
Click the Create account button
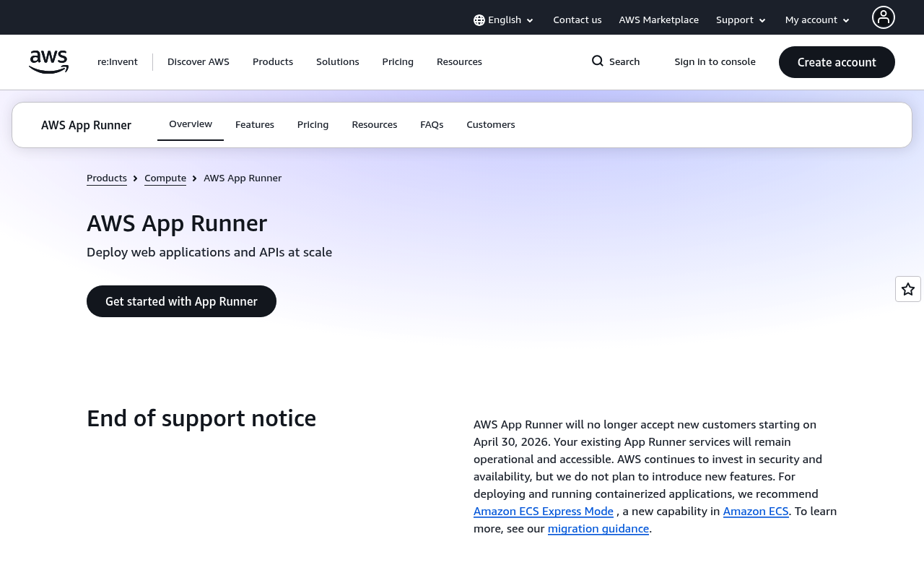coord(837,62)
